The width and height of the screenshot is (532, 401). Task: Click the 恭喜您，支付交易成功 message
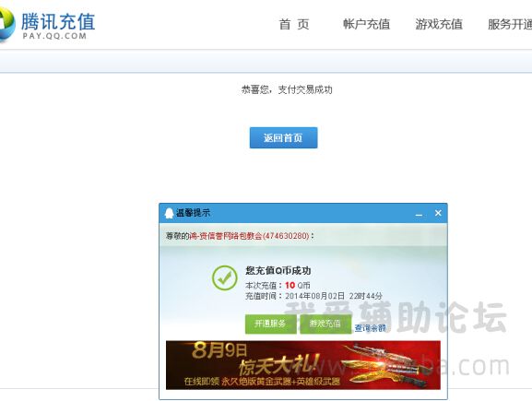[x=287, y=89]
